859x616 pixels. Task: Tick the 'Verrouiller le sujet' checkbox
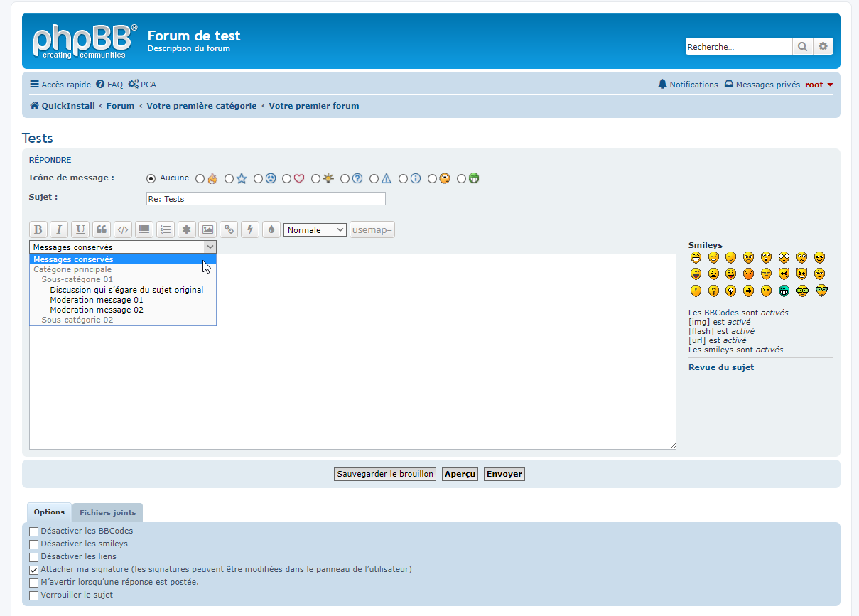34,595
